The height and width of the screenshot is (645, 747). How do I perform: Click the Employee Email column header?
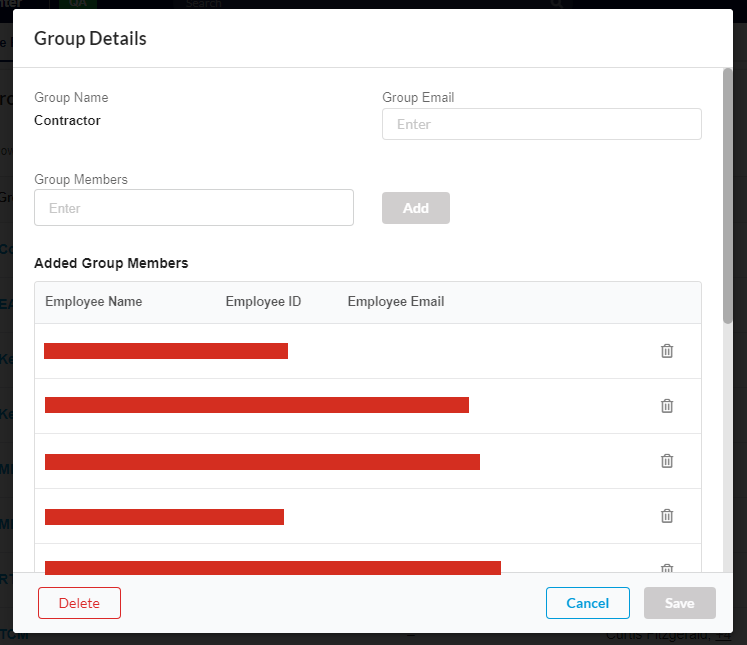(396, 302)
